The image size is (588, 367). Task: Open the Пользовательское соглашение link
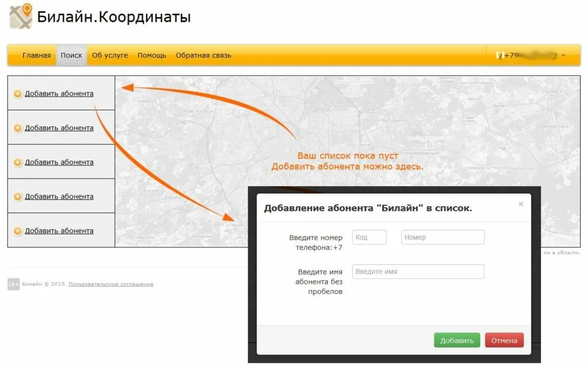110,284
